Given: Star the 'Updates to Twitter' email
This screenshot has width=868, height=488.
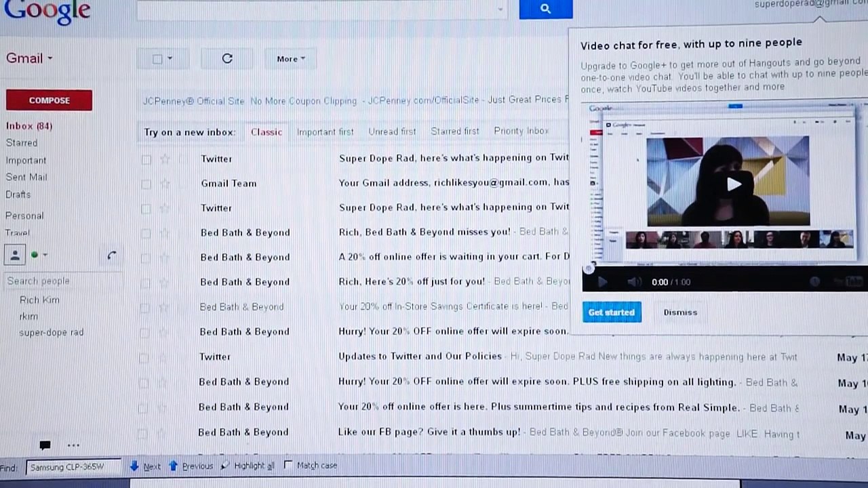Looking at the screenshot, I should [x=163, y=357].
